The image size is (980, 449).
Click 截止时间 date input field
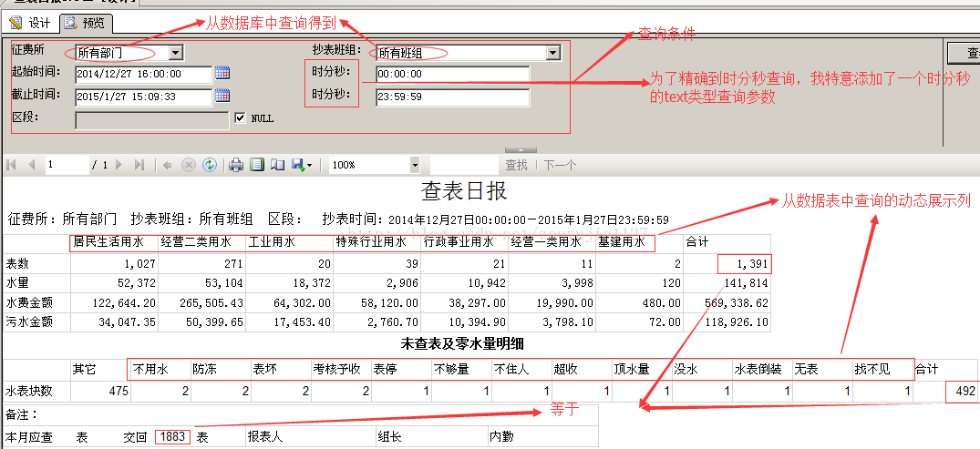click(144, 97)
